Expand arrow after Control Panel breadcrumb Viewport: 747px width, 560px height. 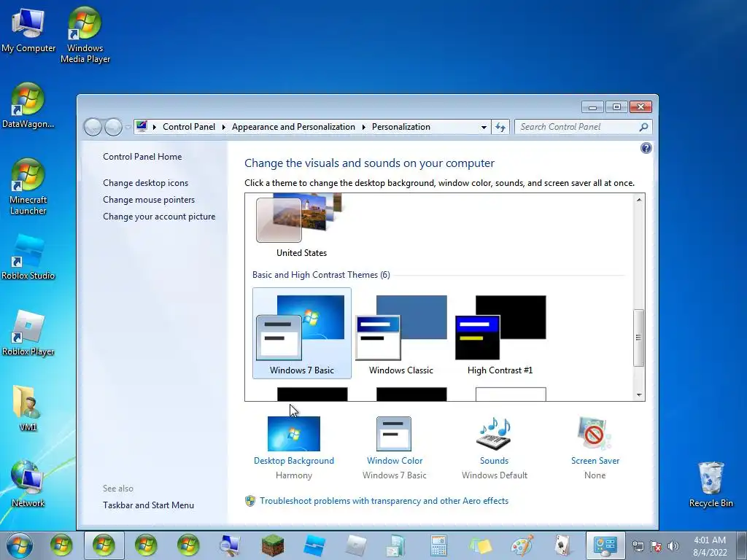pos(223,127)
